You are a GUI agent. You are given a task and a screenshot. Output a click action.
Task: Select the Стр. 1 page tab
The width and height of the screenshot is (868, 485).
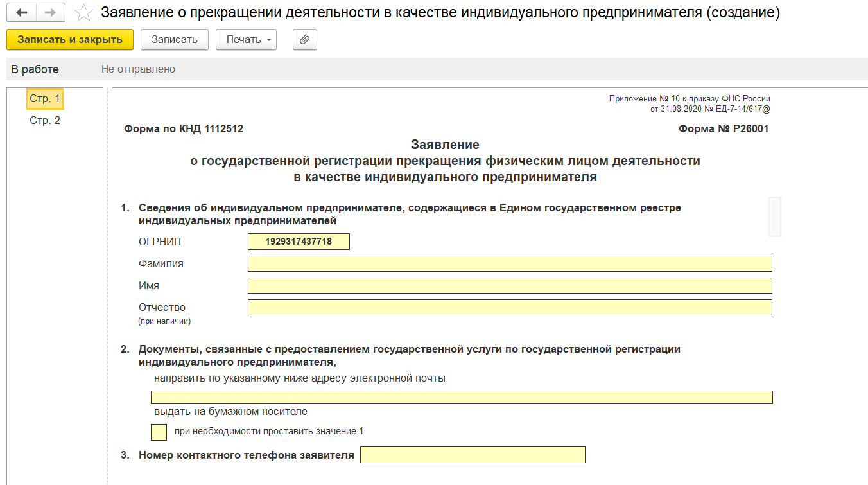tap(45, 99)
